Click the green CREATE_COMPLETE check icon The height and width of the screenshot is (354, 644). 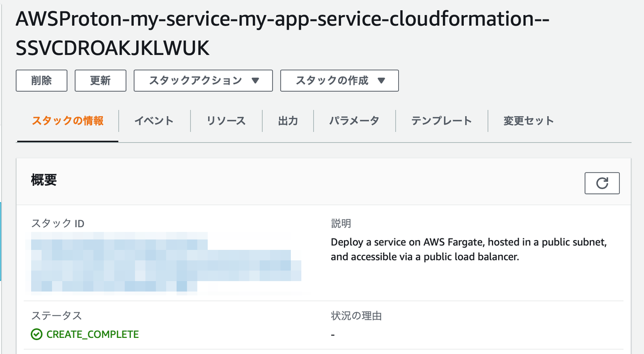point(36,335)
